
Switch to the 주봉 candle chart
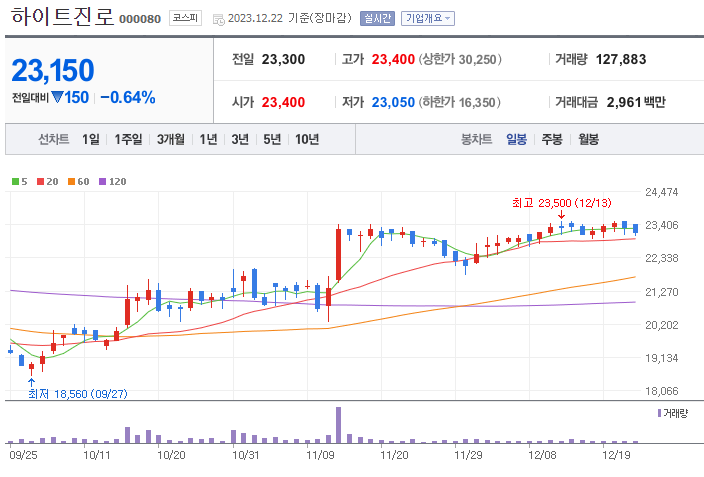(x=552, y=139)
